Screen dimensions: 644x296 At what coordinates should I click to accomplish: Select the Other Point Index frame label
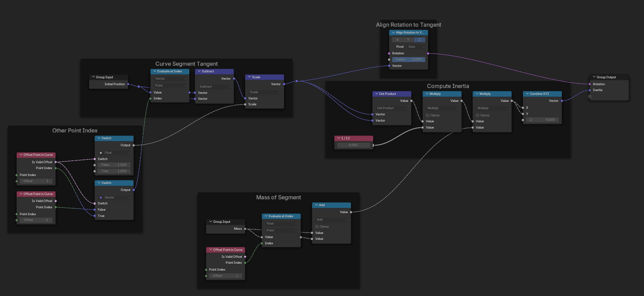point(75,131)
